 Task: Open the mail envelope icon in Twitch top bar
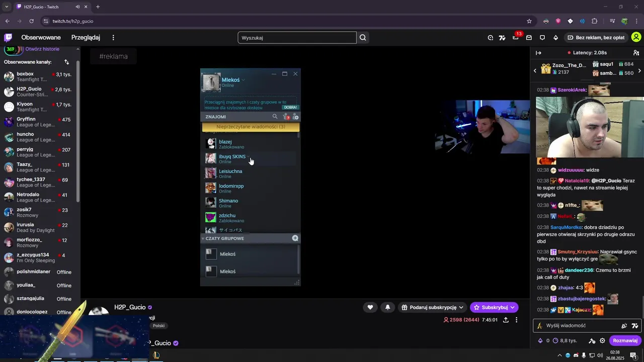(x=529, y=38)
